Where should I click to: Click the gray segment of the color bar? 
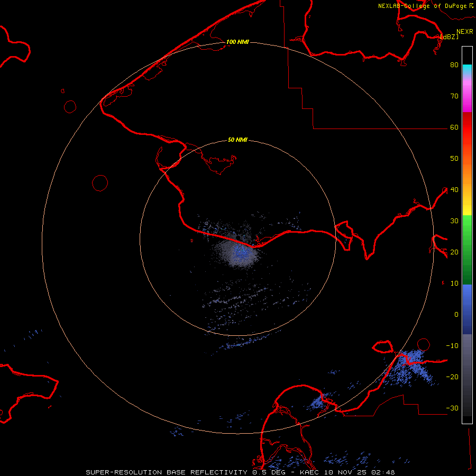tap(467, 375)
